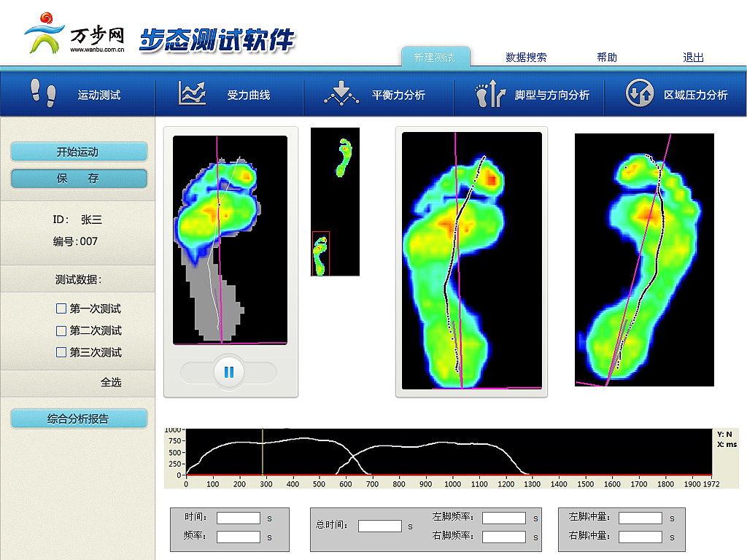Click the upper footprint in the walkway thumbnail
This screenshot has height=560, width=747.
[x=344, y=157]
